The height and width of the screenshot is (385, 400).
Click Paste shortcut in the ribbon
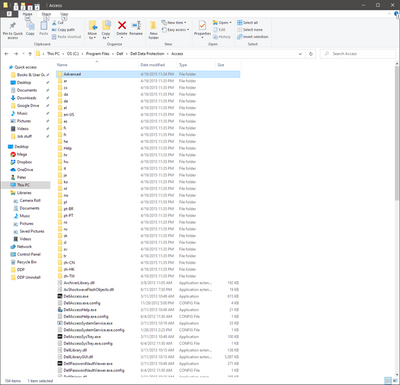(66, 37)
